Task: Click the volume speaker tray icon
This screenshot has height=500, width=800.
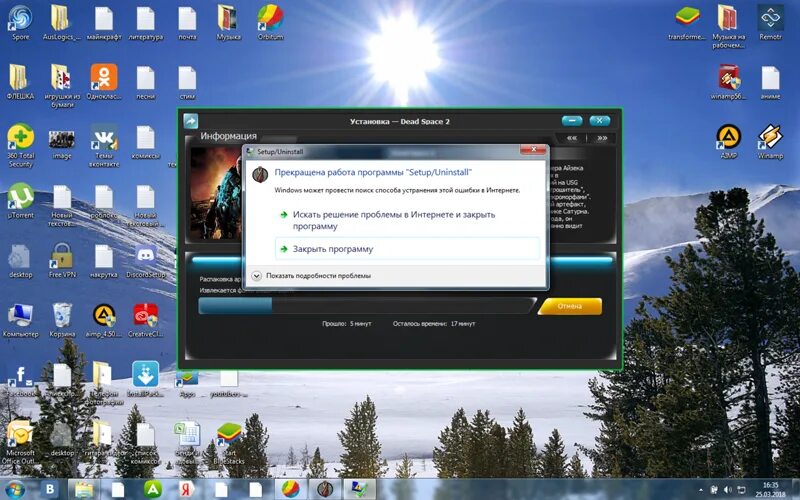Action: [x=727, y=490]
